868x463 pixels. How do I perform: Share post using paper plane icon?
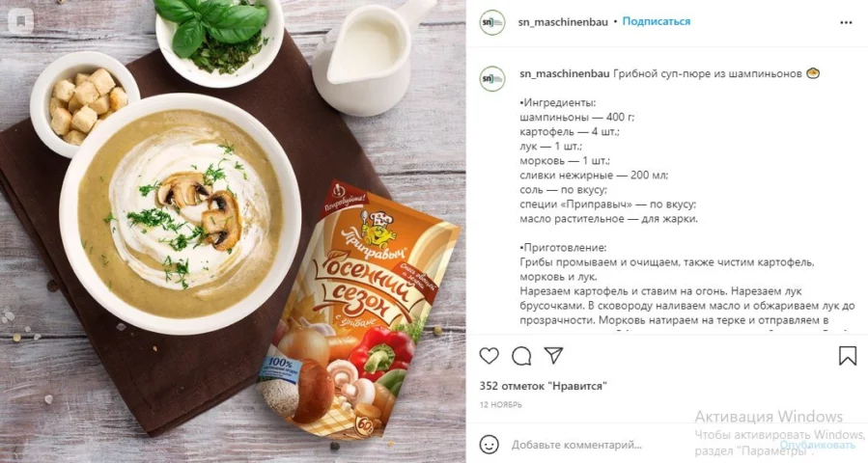coord(553,356)
